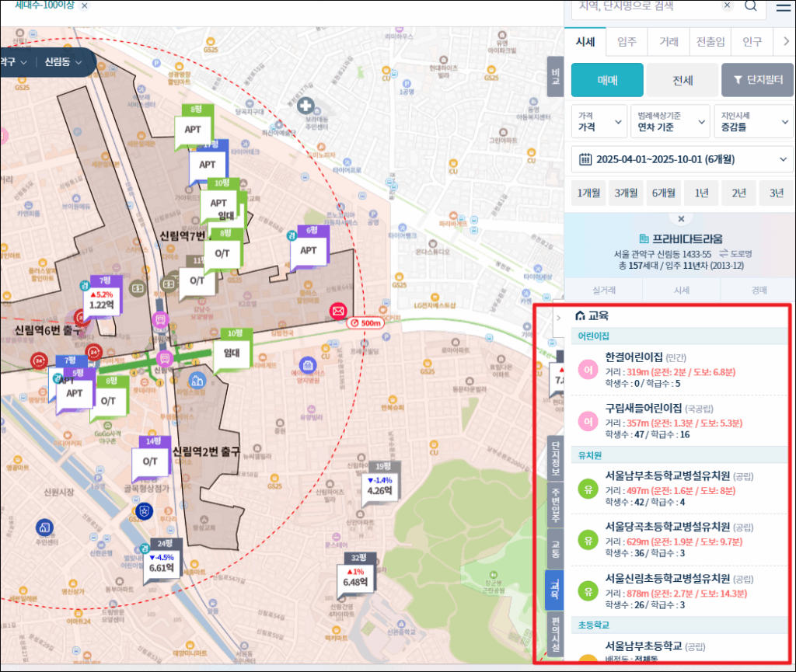Open the date range 2025-04-01 dropdown
This screenshot has width=796, height=672.
[682, 159]
